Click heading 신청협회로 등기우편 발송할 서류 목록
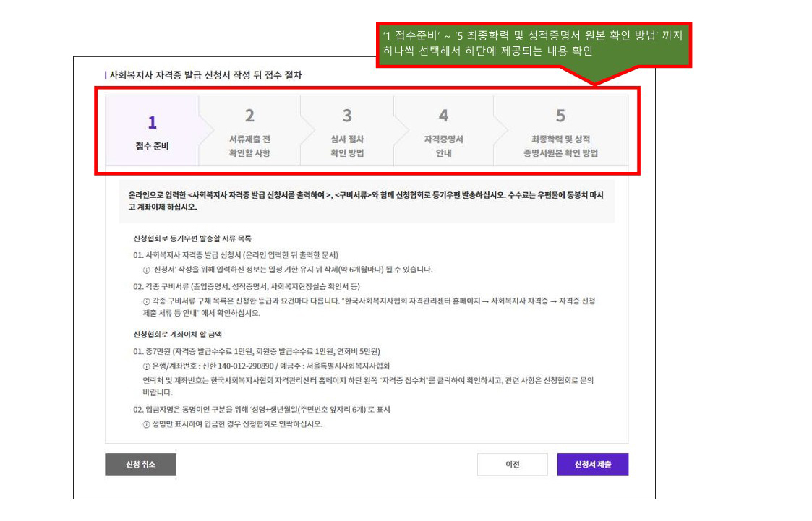This screenshot has width=812, height=521. (x=192, y=238)
